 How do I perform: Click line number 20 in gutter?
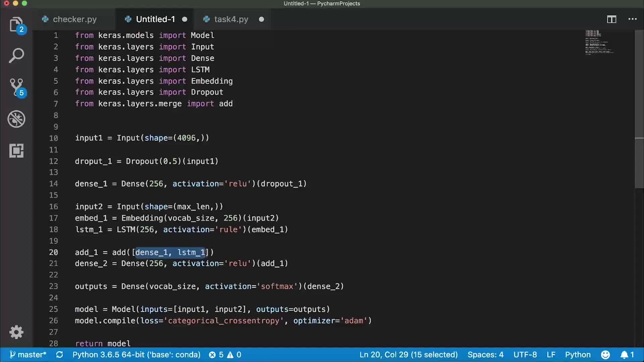coord(53,252)
